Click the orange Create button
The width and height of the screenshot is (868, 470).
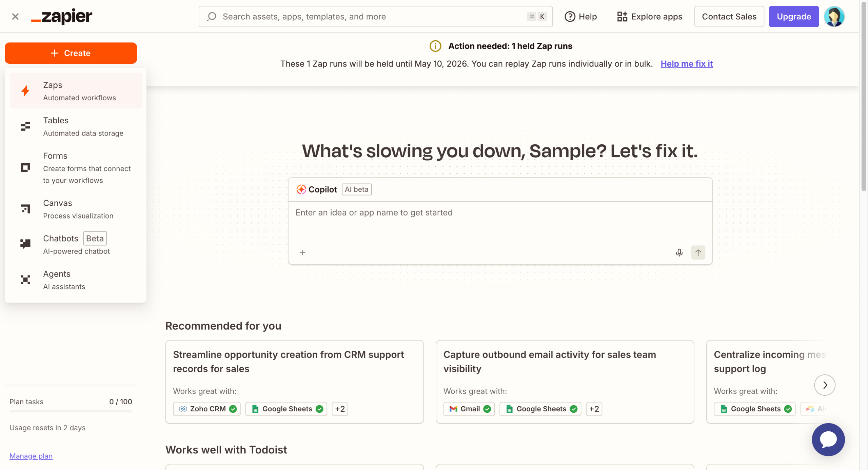coord(71,53)
